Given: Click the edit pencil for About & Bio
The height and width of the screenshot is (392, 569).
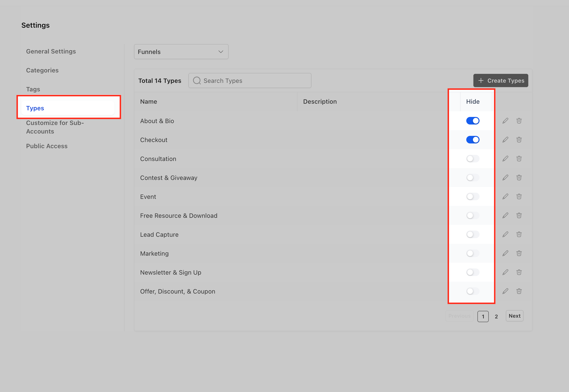Looking at the screenshot, I should point(505,121).
